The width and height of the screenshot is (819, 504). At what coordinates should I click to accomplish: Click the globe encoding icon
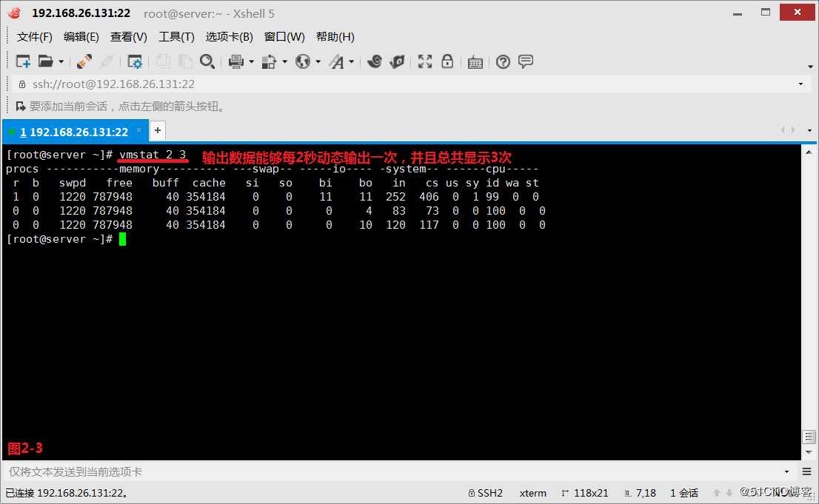(303, 61)
